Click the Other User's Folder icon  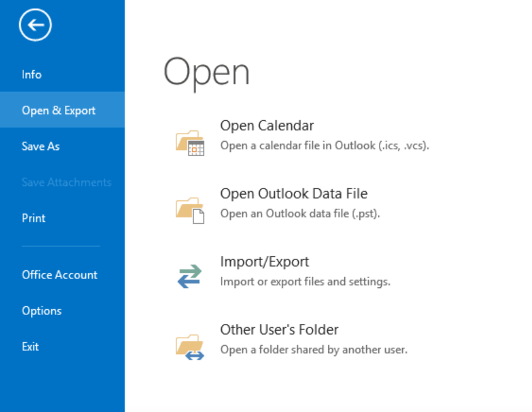click(x=190, y=346)
